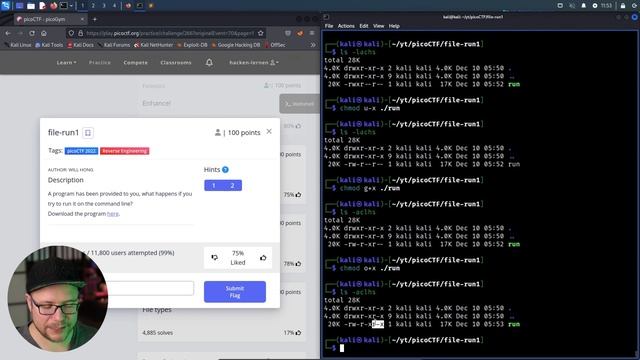Dislike the challenge with thumbs down
The width and height of the screenshot is (640, 360).
coord(214,258)
